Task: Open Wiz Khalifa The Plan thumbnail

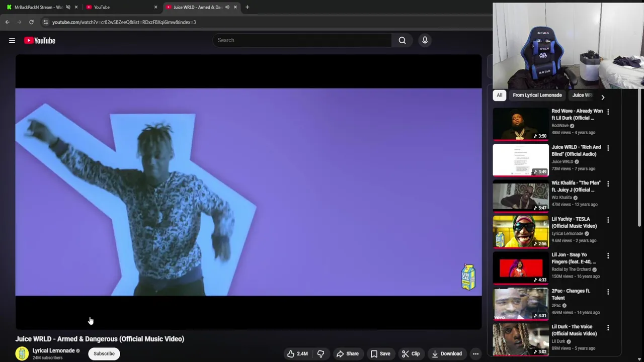Action: (521, 196)
